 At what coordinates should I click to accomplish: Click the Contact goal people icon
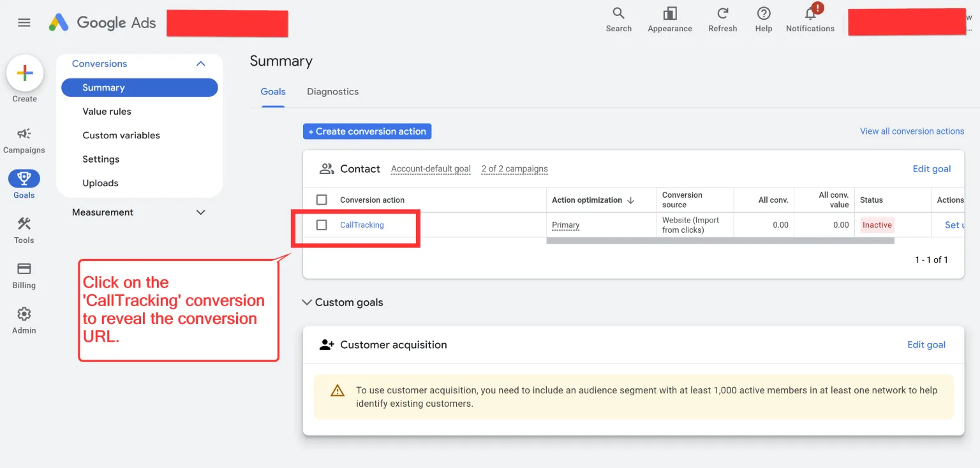[327, 169]
